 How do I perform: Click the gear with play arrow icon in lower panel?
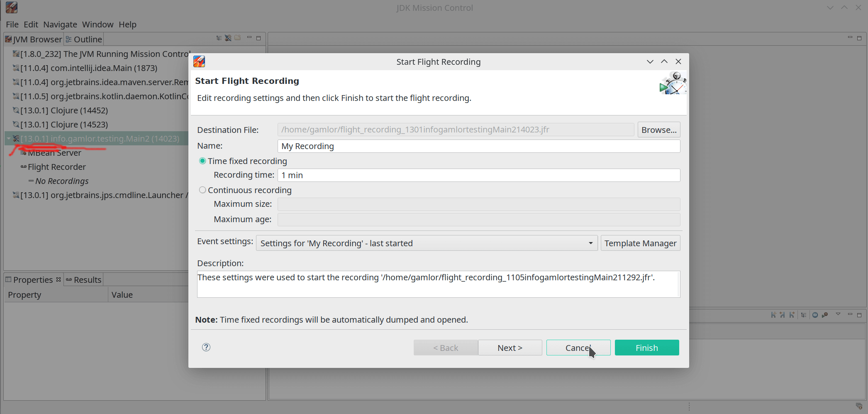point(825,315)
